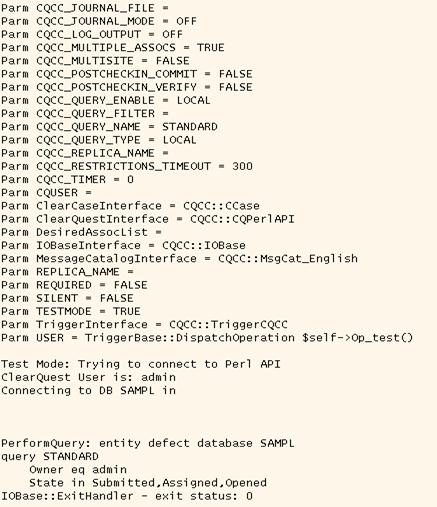Select the TriggerInterface = CQCC::TriggerCQCC line

[144, 325]
